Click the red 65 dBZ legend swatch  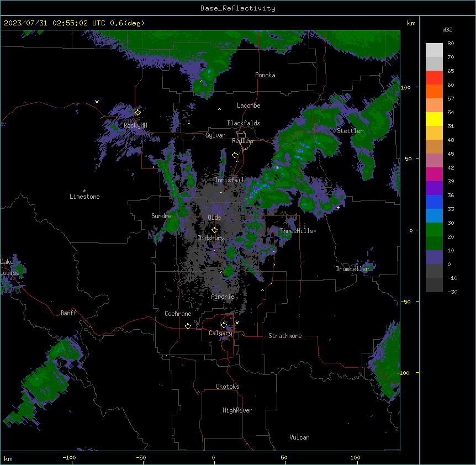tap(434, 78)
